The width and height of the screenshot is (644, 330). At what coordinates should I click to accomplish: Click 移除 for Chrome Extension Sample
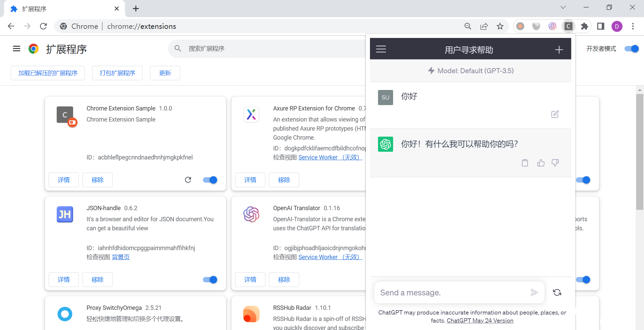(98, 180)
